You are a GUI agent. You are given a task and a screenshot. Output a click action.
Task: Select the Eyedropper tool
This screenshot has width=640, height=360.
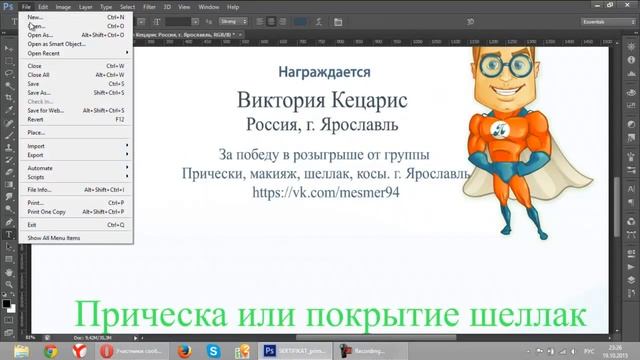[x=9, y=110]
